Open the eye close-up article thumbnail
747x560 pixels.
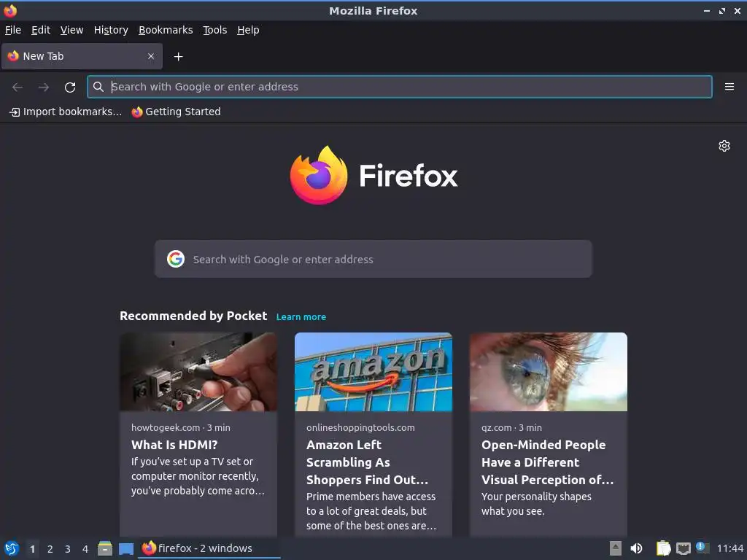click(x=549, y=372)
